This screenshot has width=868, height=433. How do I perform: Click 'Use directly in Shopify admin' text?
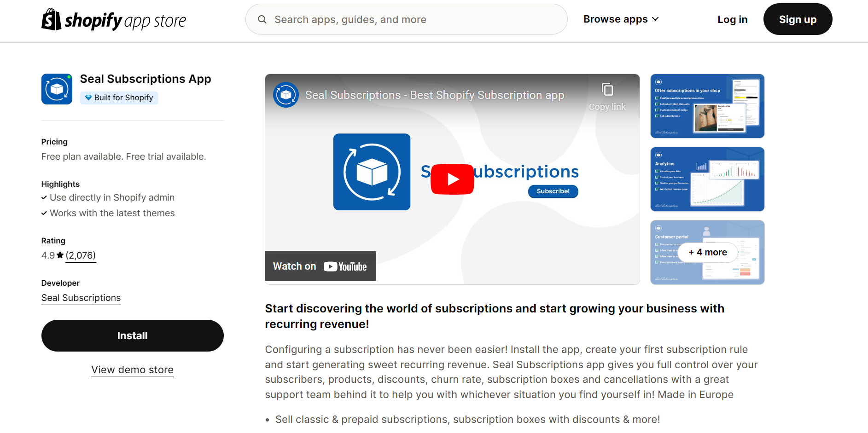(x=112, y=197)
